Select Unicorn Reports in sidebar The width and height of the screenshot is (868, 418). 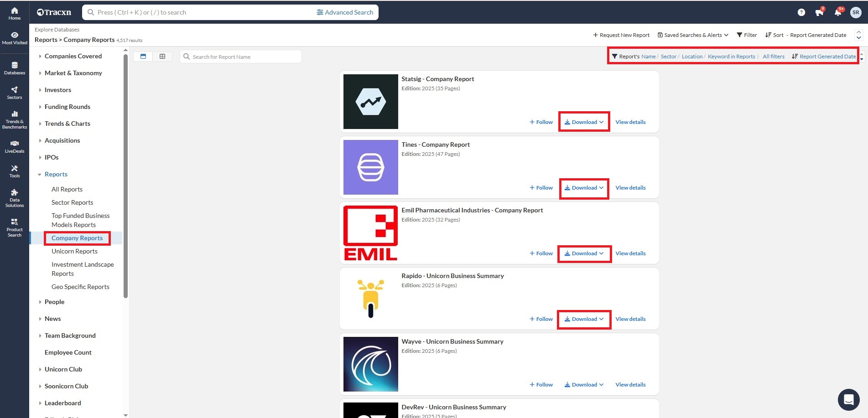[74, 251]
